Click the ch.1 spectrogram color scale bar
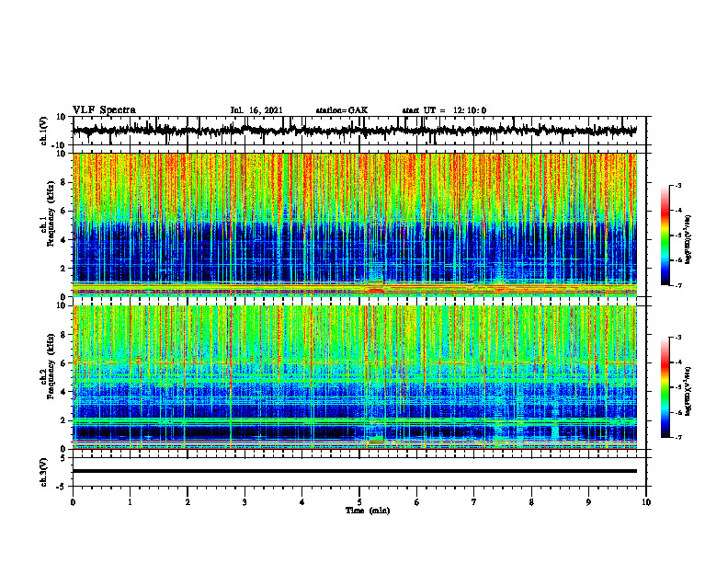The image size is (728, 563). [665, 236]
